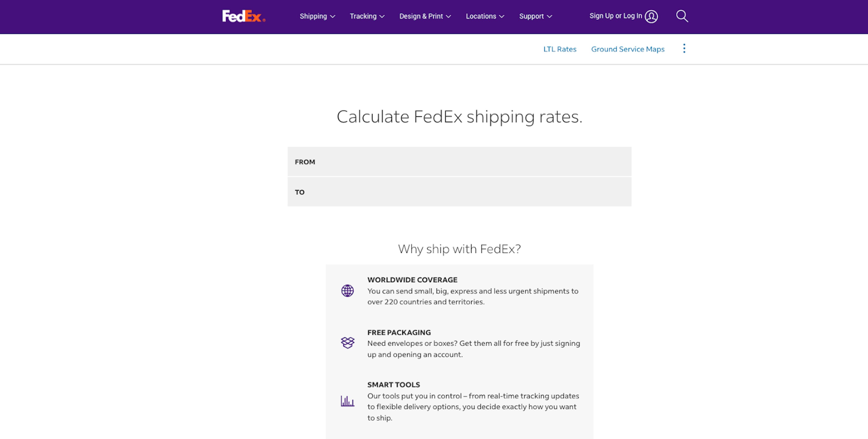Viewport: 868px width, 439px height.
Task: Click the FedEx logo
Action: [243, 16]
